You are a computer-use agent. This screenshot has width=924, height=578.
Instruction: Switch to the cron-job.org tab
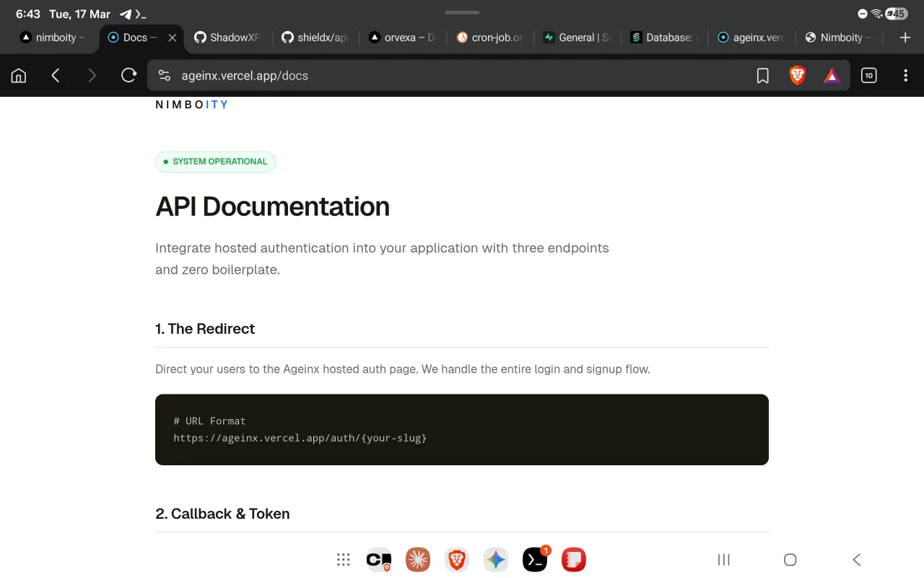tap(489, 38)
